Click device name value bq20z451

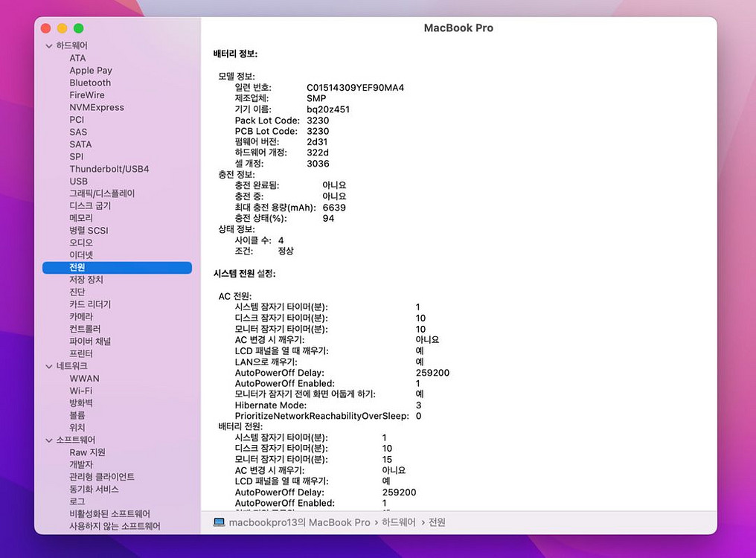coord(328,109)
